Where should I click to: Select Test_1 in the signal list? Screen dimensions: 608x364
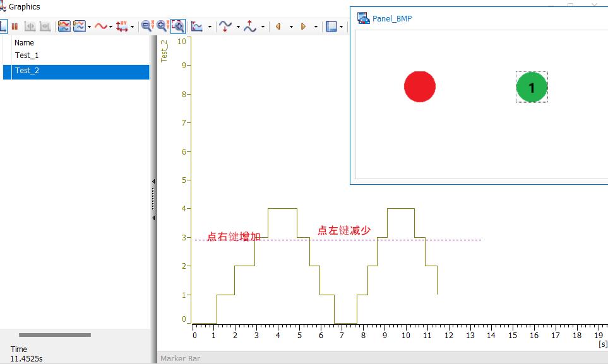pyautogui.click(x=27, y=56)
